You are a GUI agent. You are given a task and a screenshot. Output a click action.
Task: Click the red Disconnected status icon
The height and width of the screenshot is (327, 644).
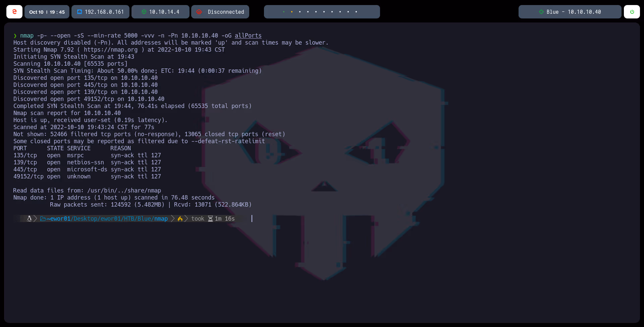pos(199,12)
